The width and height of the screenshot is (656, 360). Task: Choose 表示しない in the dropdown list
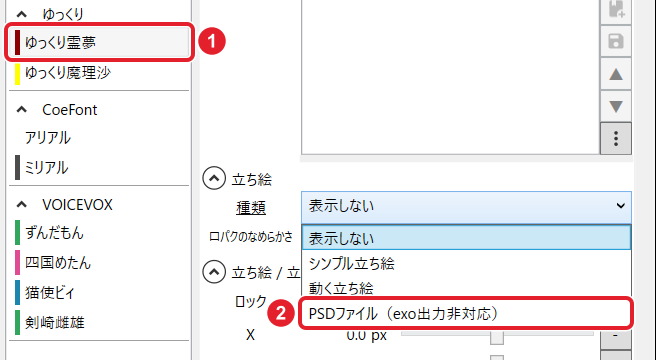[x=466, y=238]
